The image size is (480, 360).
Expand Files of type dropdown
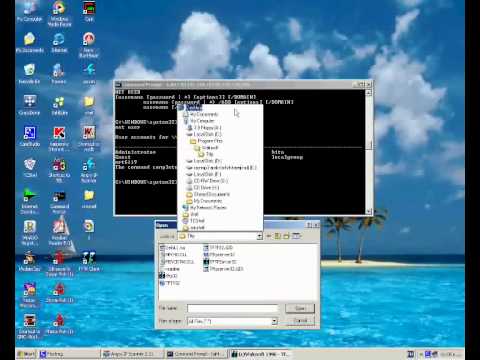(274, 321)
